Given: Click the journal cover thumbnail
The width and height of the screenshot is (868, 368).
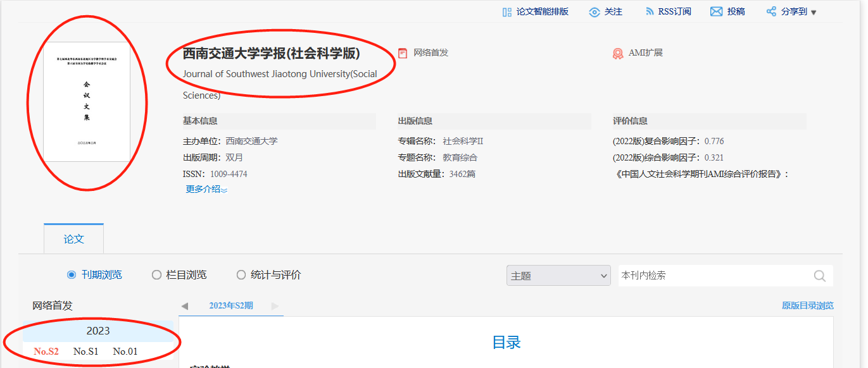Looking at the screenshot, I should point(87,102).
